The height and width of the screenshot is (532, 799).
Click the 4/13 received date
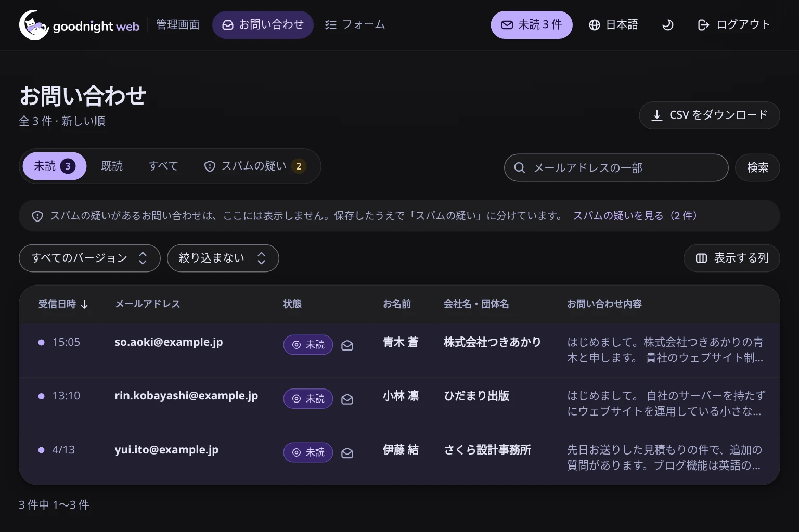(63, 450)
